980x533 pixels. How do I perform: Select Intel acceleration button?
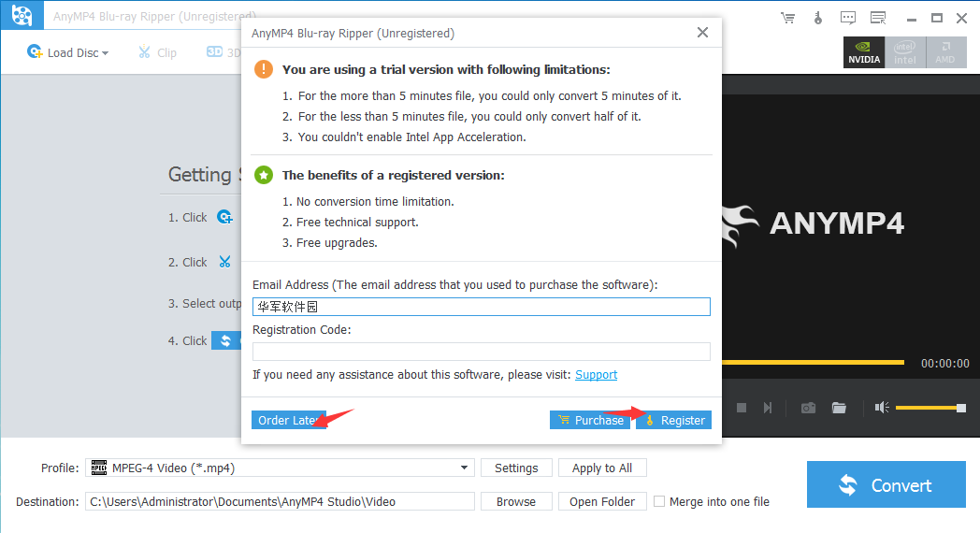pos(905,52)
